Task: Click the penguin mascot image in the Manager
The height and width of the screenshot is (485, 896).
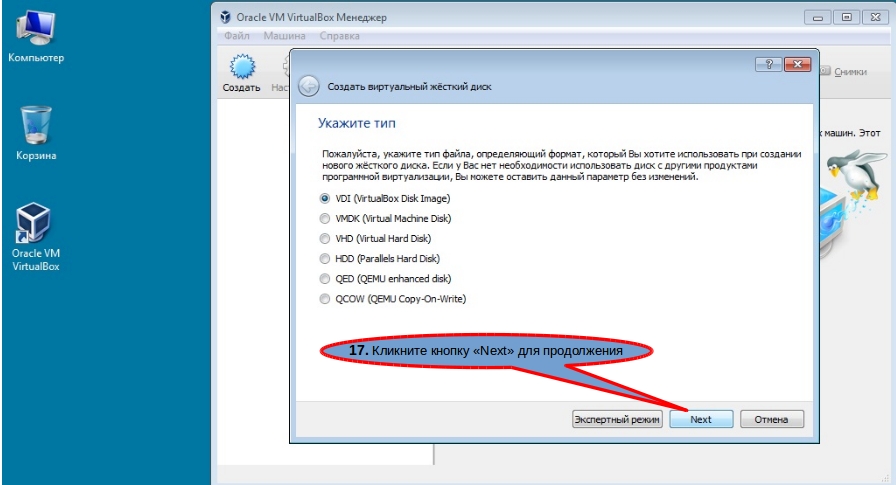Action: pos(854,174)
